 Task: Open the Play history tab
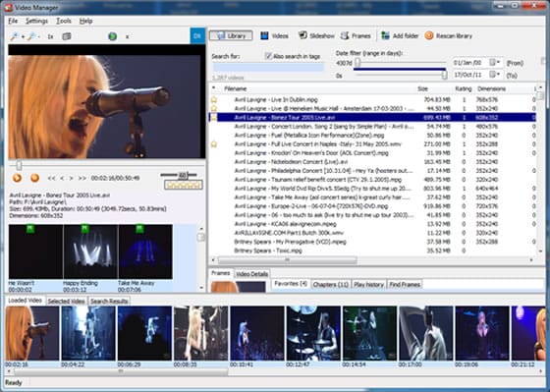coord(368,284)
